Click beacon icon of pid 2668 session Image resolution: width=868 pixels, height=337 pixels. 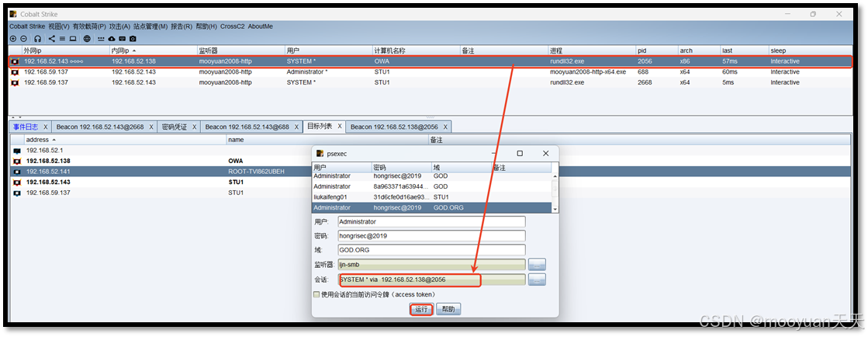point(15,82)
